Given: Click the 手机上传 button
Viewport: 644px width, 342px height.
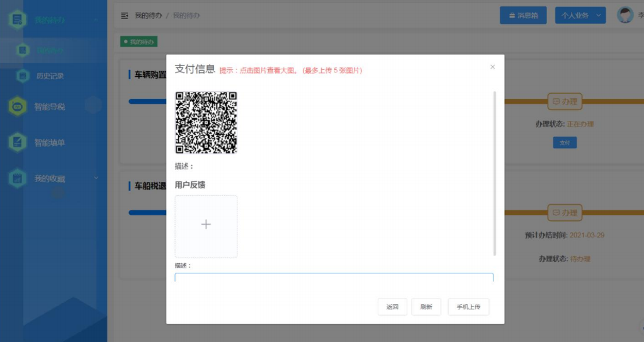Looking at the screenshot, I should [x=468, y=307].
